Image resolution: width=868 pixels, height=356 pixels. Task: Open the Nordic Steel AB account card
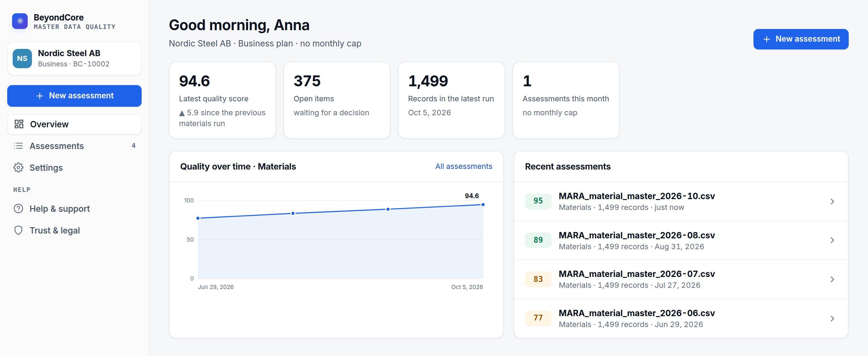[74, 58]
